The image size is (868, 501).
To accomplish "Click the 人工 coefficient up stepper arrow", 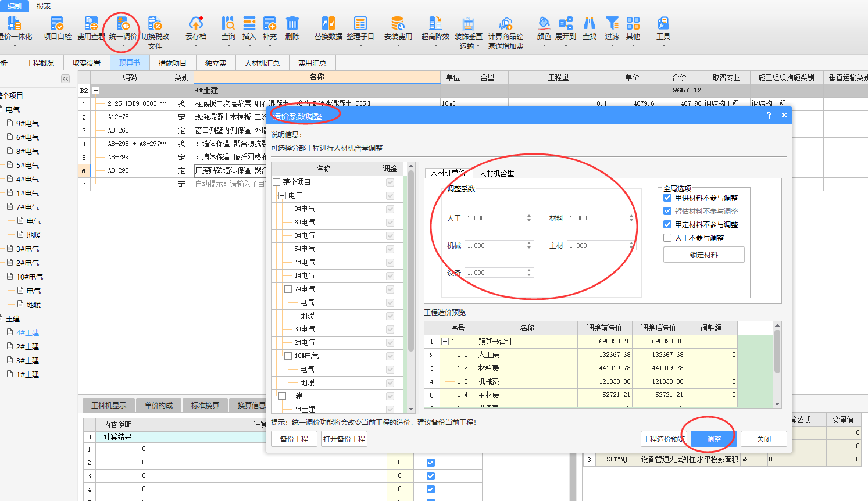I will (529, 216).
